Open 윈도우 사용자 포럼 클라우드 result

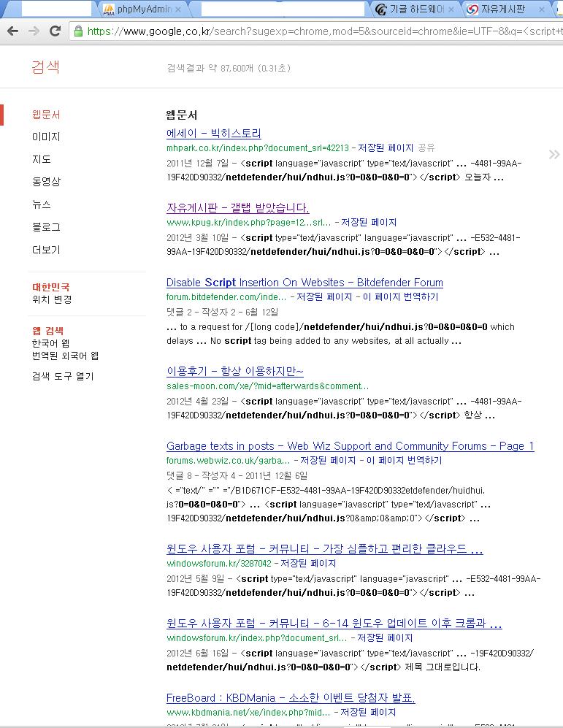click(x=324, y=549)
